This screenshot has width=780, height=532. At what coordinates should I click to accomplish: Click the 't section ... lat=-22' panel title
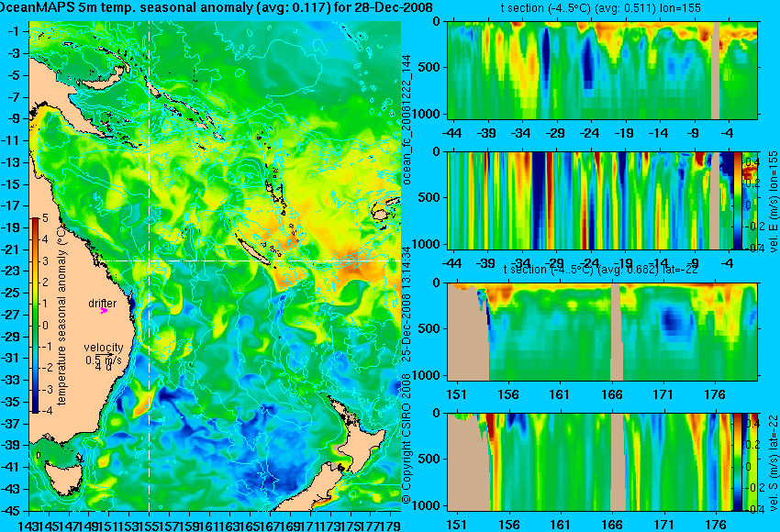point(600,269)
